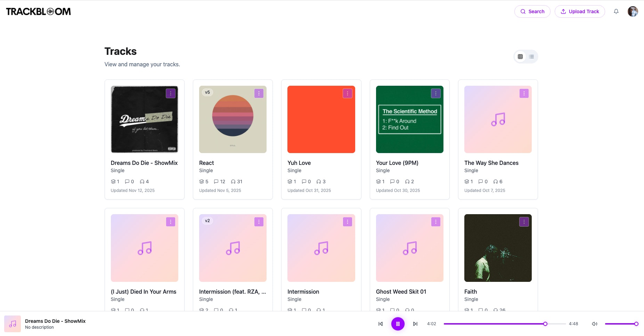Mute the player volume
644x336 pixels.
coord(595,324)
